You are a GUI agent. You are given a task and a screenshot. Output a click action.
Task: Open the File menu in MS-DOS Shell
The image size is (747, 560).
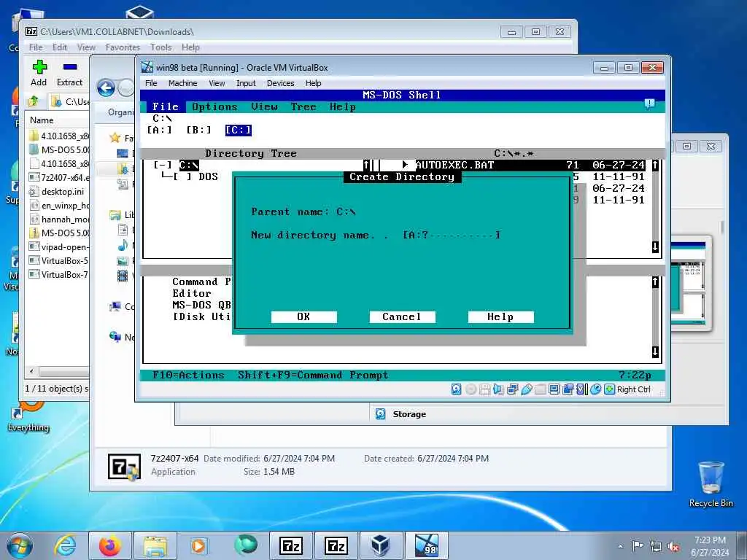166,106
